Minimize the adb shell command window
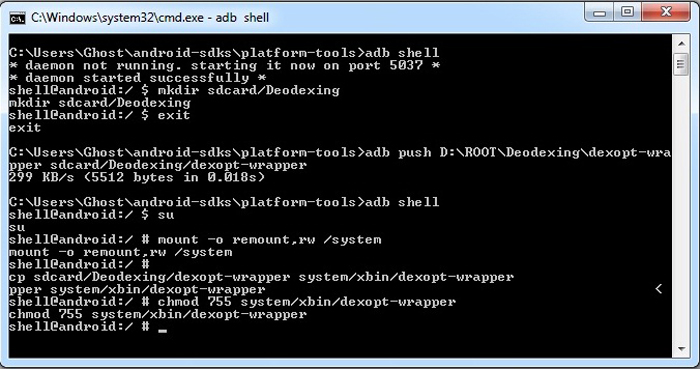700x369 pixels. [x=600, y=13]
